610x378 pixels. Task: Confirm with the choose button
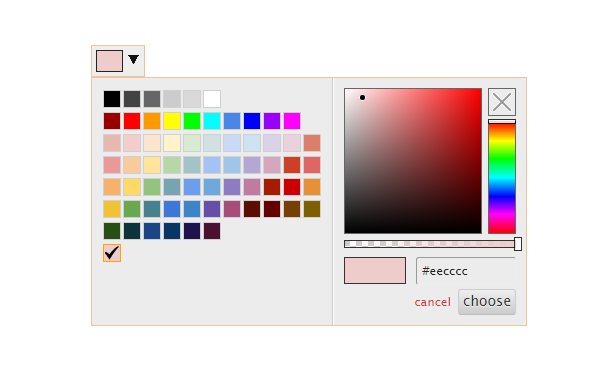(487, 301)
